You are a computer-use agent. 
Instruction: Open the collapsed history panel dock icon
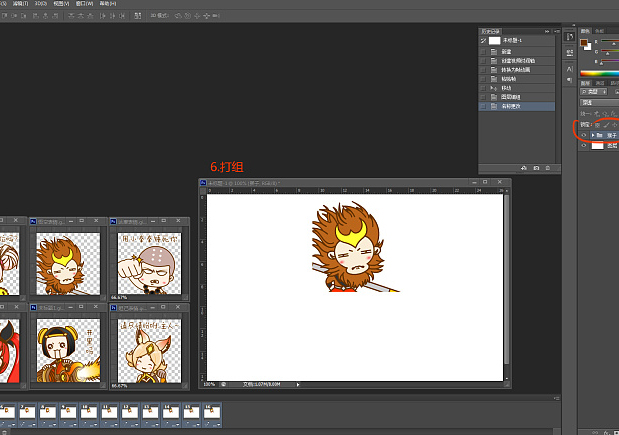coord(570,37)
